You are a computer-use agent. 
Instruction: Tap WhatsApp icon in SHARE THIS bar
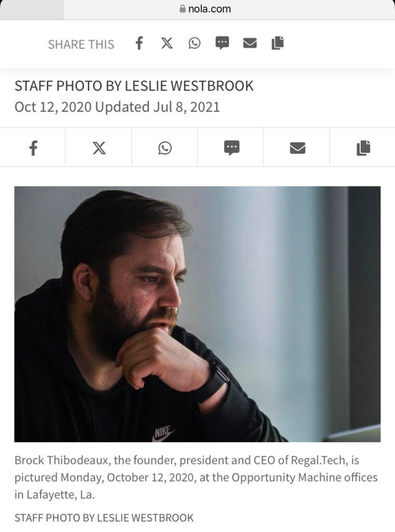coord(194,43)
